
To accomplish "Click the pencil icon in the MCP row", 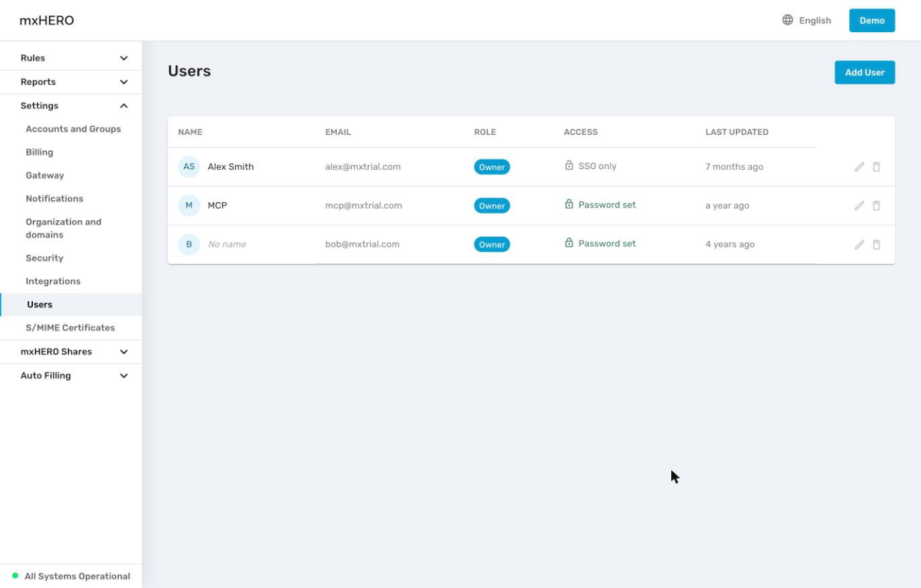I will coord(859,206).
